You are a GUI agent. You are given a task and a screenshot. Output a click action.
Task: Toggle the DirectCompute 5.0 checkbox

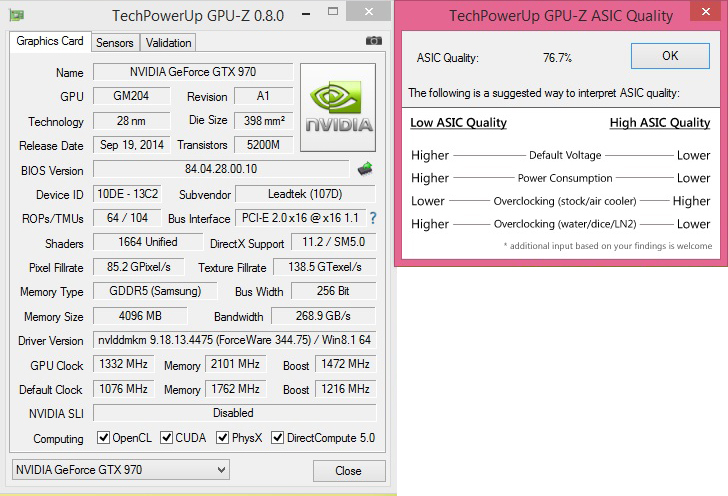tap(277, 437)
